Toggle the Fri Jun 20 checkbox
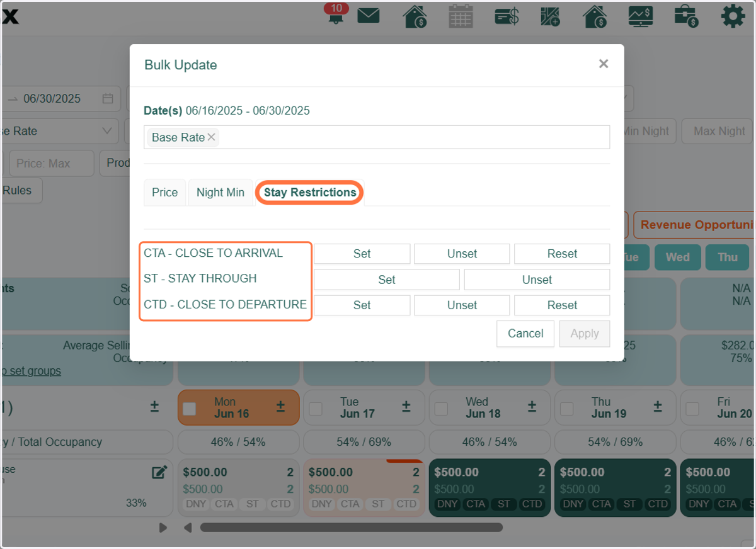Screen dimensions: 756x549 click(693, 409)
